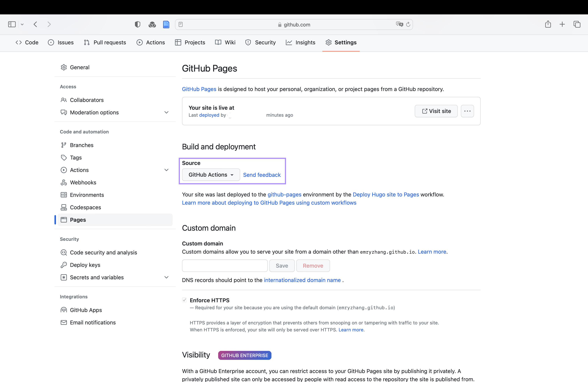Show the tab overview icon
The width and height of the screenshot is (588, 382).
[x=577, y=24]
